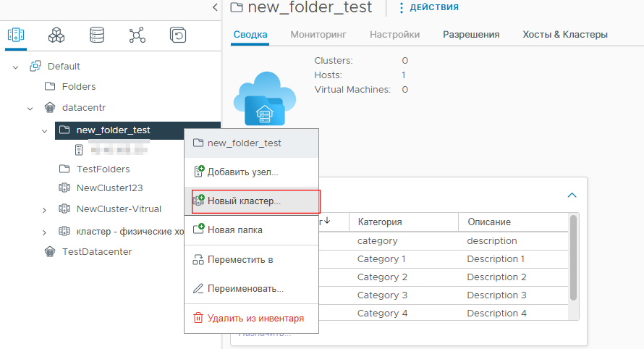The height and width of the screenshot is (349, 644).
Task: Click the NewCluster-Vitrual cluster icon
Action: 64,209
